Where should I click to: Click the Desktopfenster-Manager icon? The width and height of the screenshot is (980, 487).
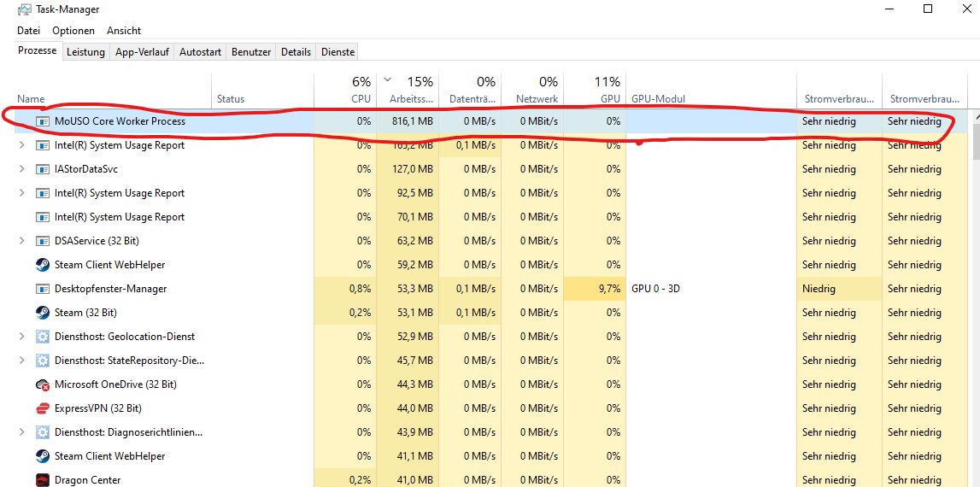[x=43, y=289]
